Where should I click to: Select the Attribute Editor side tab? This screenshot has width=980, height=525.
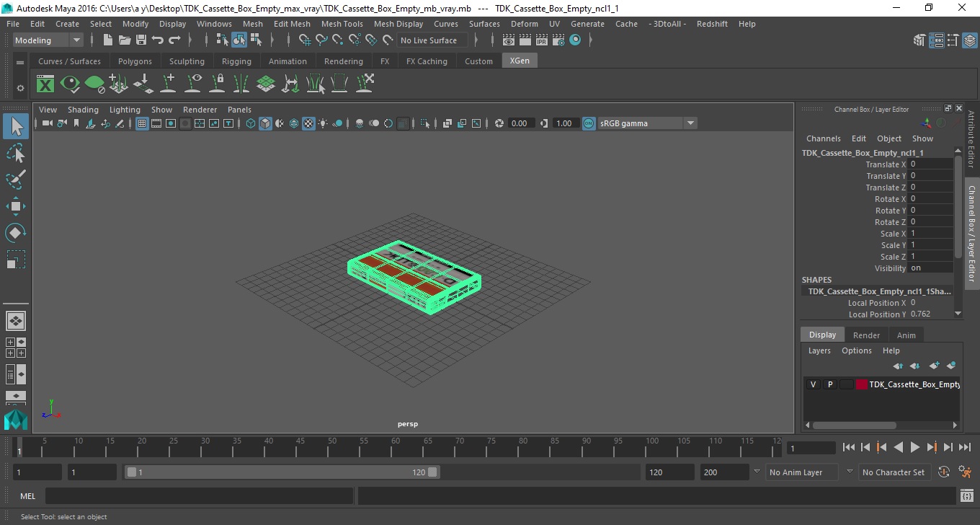[x=971, y=140]
